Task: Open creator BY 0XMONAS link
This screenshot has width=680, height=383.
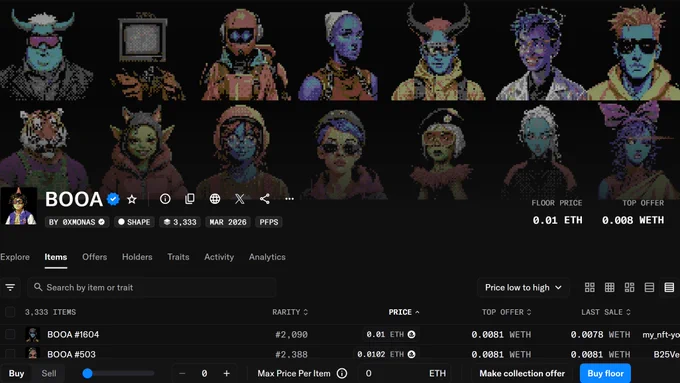Action: click(77, 222)
